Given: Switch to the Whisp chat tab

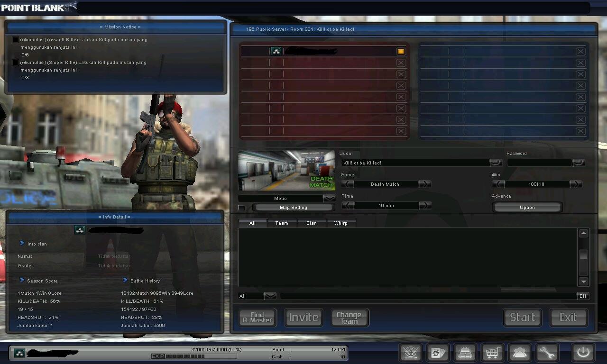Looking at the screenshot, I should click(340, 223).
